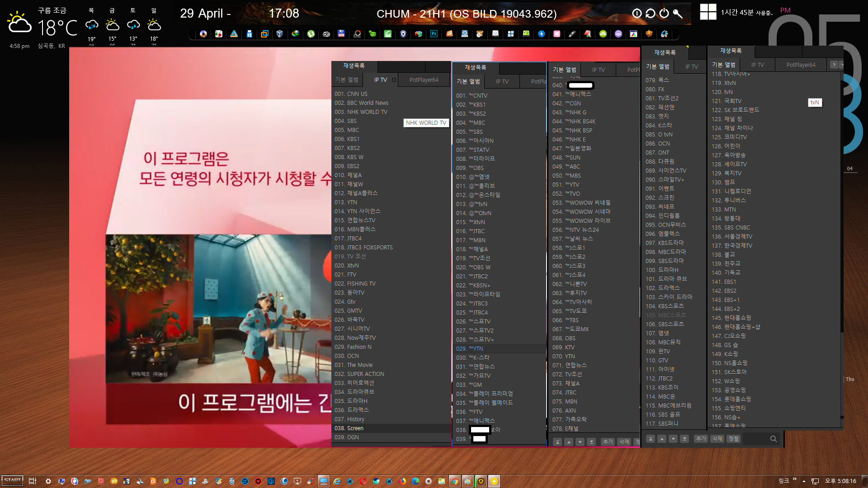Click the wrench settings icon in header bar

coord(678,14)
